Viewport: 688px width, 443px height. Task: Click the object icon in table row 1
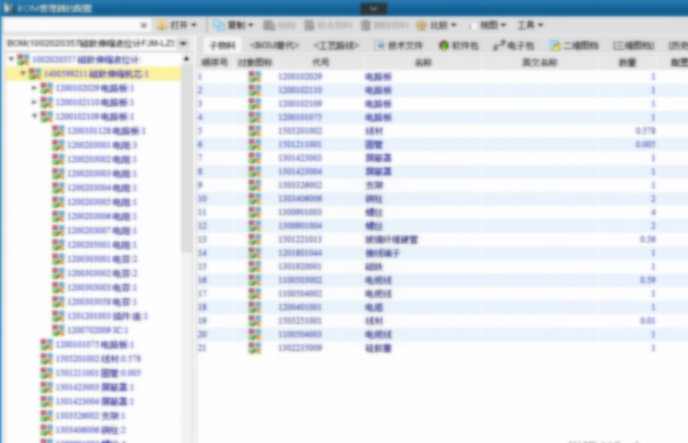coord(254,76)
